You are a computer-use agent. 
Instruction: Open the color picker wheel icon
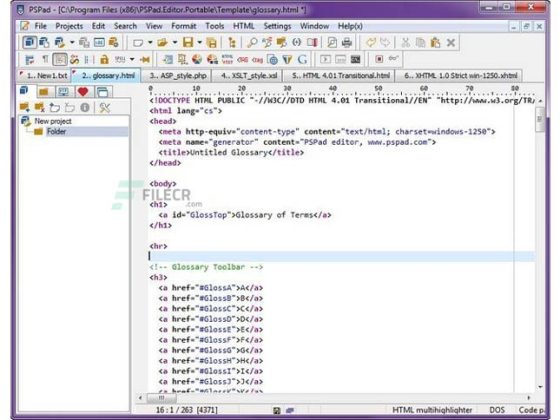pyautogui.click(x=197, y=59)
